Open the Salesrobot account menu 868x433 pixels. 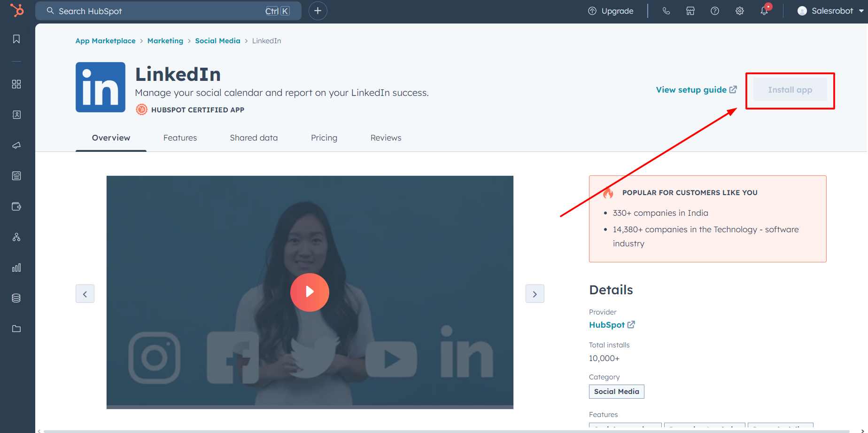pyautogui.click(x=830, y=11)
